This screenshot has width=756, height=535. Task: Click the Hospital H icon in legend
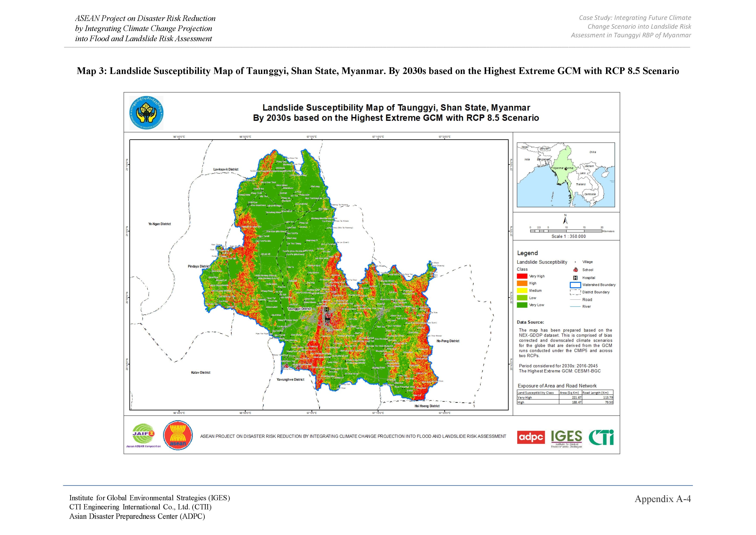(576, 278)
